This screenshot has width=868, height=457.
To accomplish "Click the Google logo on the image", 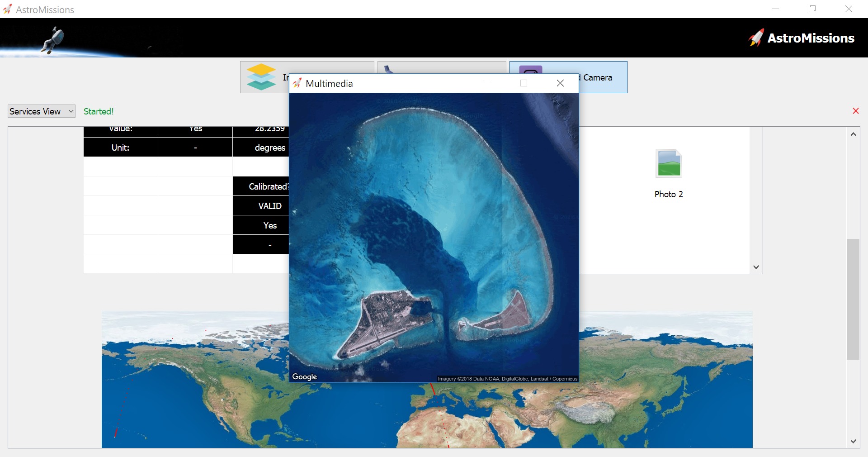I will [304, 376].
